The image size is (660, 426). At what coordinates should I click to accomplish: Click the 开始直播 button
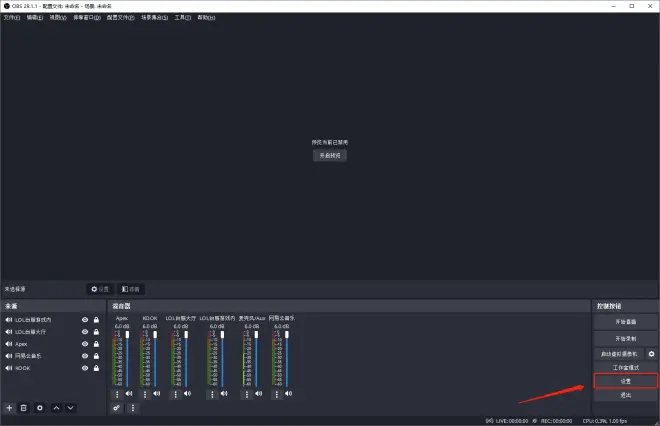click(x=625, y=322)
